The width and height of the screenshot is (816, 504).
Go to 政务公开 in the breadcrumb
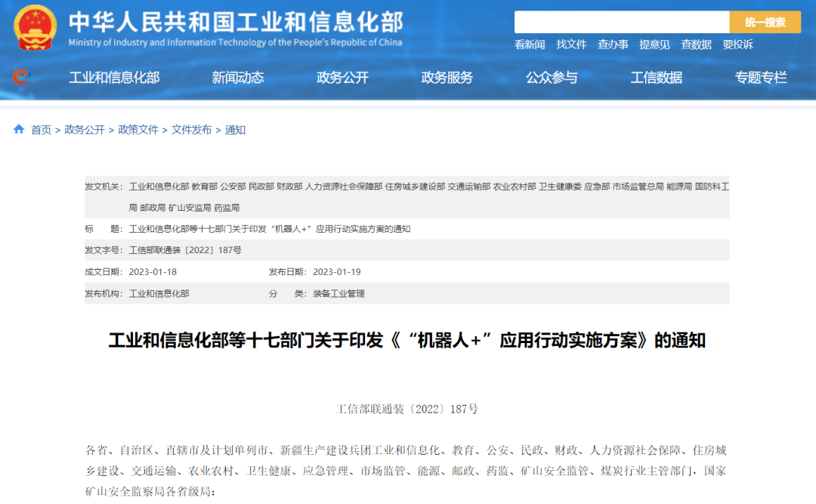pos(85,130)
